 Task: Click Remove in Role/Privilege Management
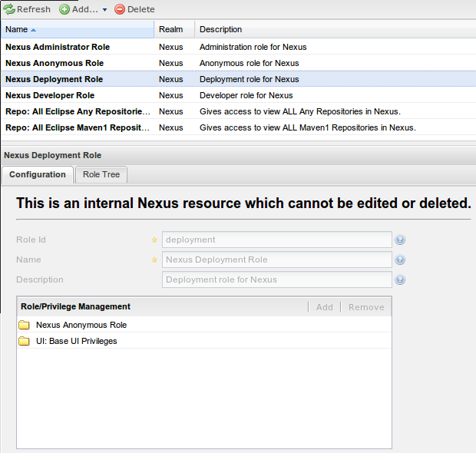click(366, 307)
